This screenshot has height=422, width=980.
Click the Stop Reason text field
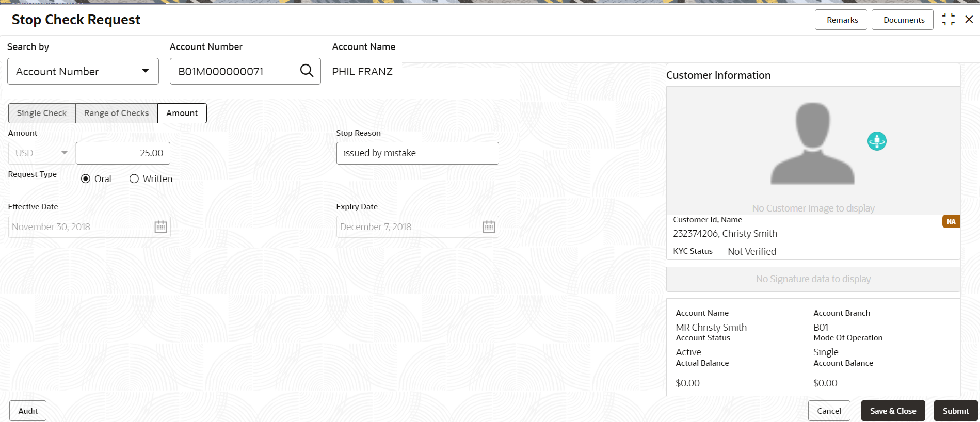point(417,153)
